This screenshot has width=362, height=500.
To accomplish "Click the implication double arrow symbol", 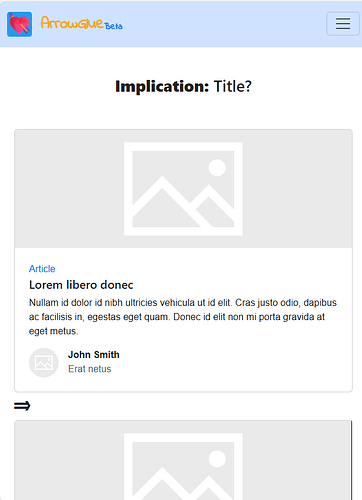I will [x=22, y=406].
